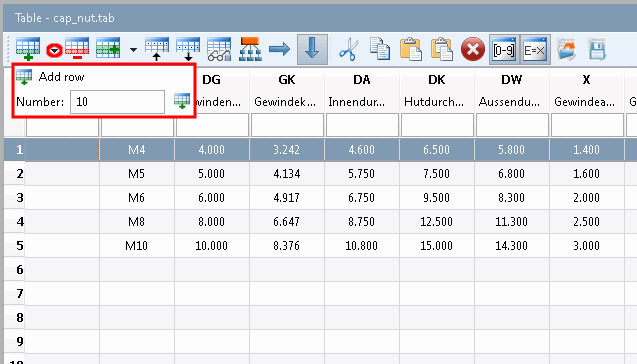The image size is (637, 364).
Task: Click the filter field under GK column
Action: tap(287, 125)
